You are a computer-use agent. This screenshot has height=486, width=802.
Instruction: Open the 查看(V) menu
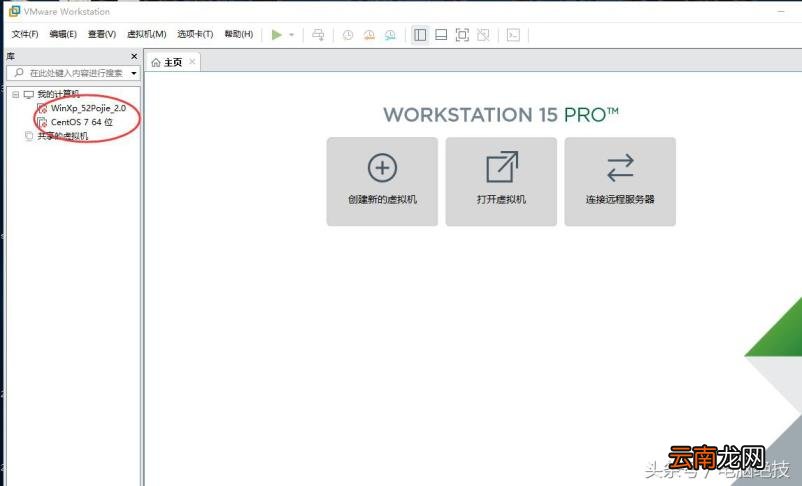click(x=102, y=34)
